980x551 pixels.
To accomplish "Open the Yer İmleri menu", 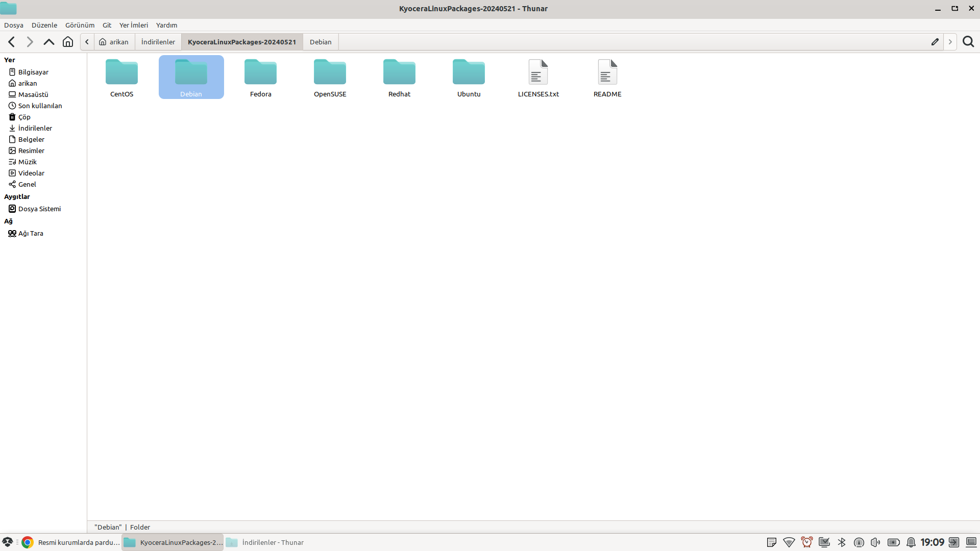I will tap(134, 25).
